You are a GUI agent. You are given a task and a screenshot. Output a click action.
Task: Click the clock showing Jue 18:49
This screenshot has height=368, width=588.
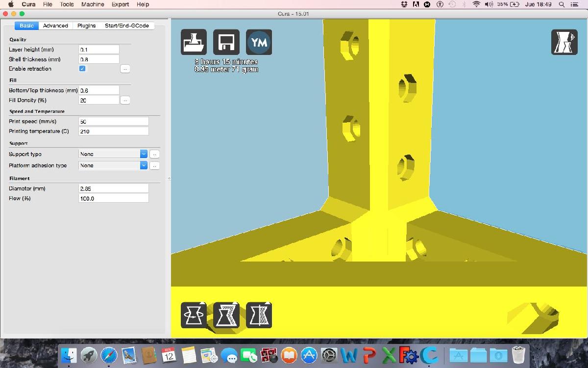coord(538,4)
